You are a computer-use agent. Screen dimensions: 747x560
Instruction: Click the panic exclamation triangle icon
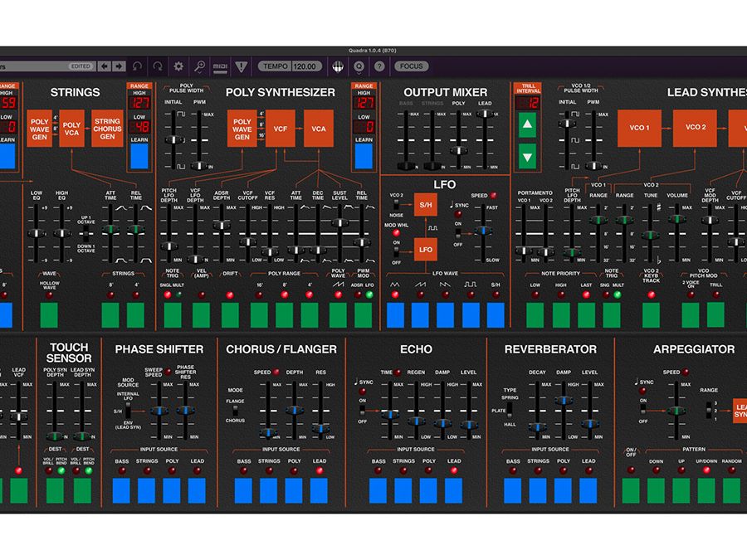[241, 66]
